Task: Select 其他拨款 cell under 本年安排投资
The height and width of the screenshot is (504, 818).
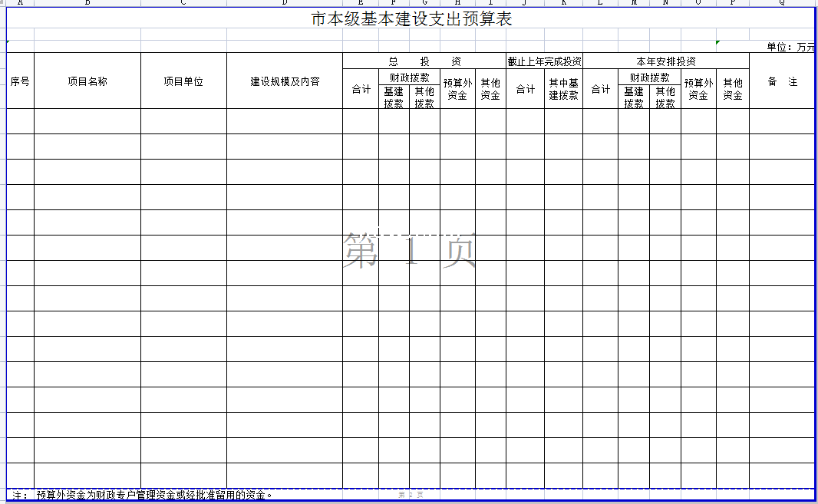Action: [665, 97]
